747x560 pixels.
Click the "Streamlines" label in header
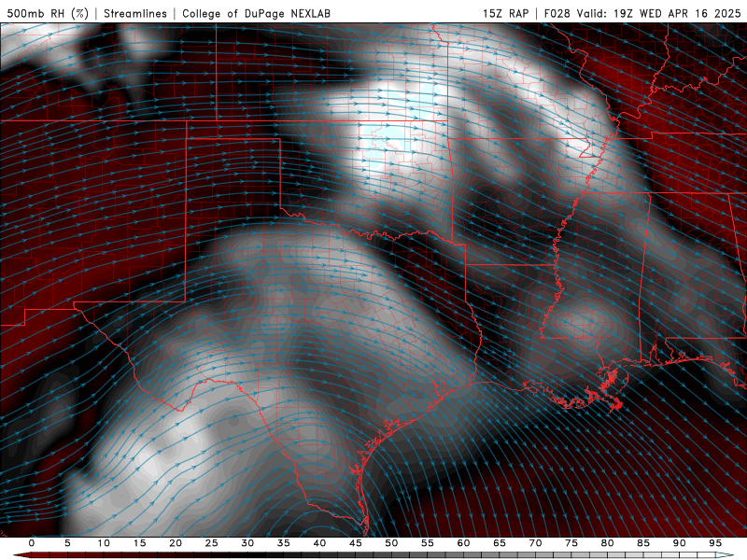tap(135, 13)
